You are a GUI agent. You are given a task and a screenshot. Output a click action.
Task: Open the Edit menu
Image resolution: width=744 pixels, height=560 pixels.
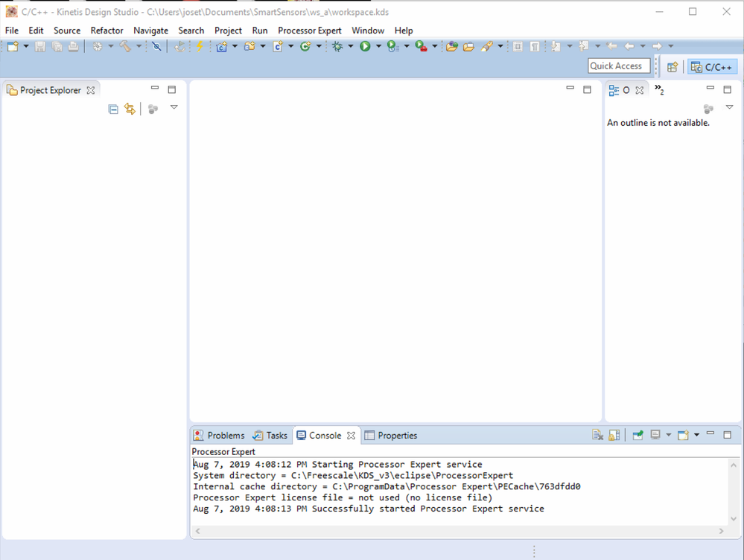(36, 31)
